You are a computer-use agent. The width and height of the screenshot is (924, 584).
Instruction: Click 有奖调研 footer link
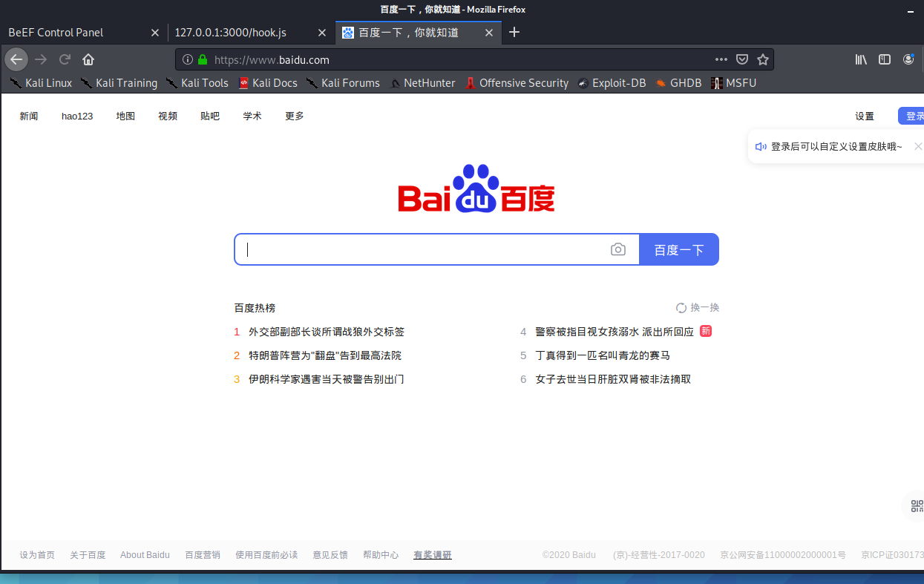click(433, 555)
